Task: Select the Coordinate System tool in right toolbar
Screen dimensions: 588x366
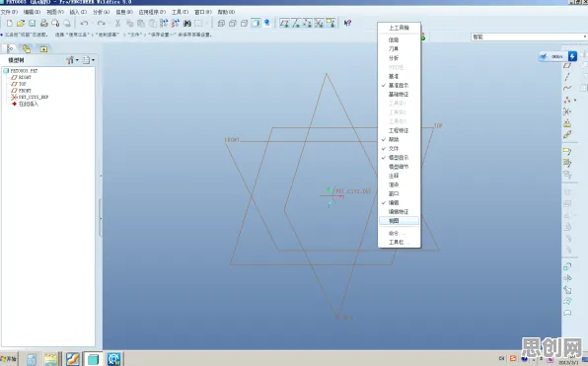Action: (x=567, y=111)
